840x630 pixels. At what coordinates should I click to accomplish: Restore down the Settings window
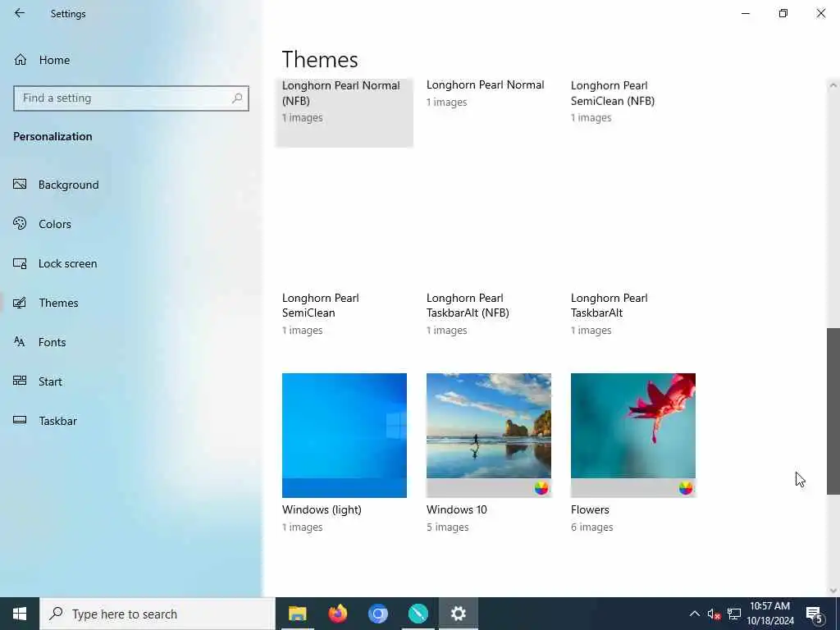tap(783, 13)
